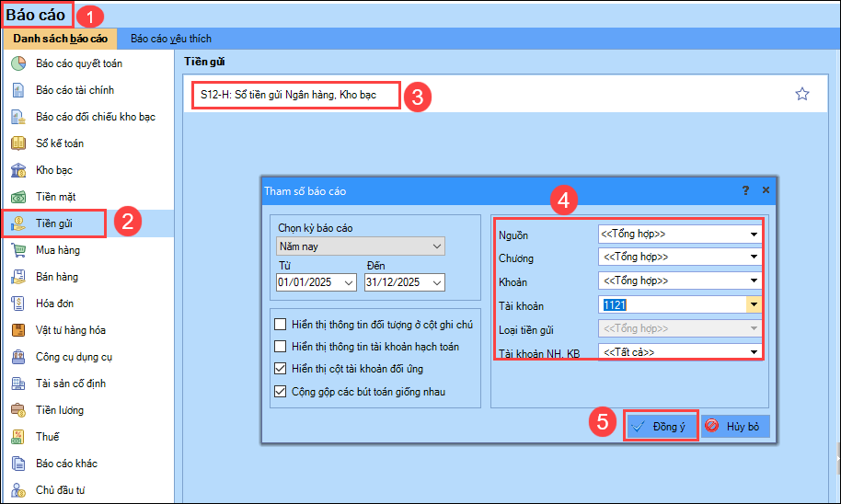Click the Tiền mặt cash icon
The height and width of the screenshot is (504, 841).
pyautogui.click(x=17, y=197)
